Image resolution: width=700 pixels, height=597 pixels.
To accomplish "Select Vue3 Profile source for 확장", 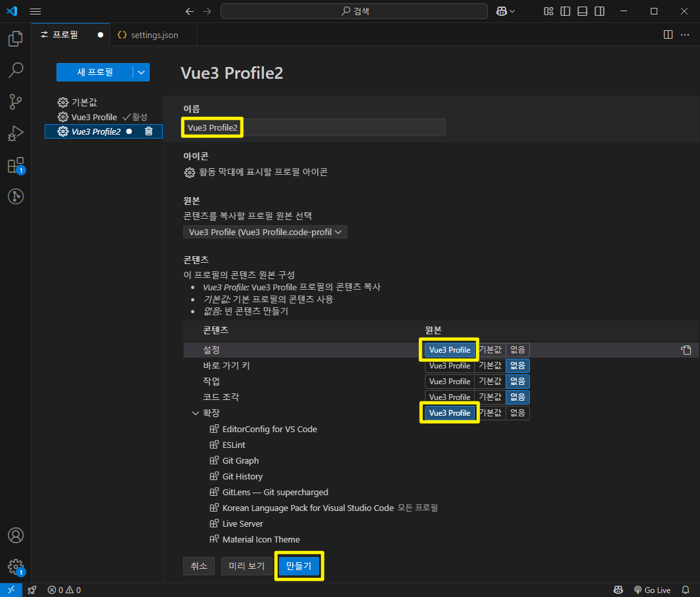I will [x=450, y=413].
